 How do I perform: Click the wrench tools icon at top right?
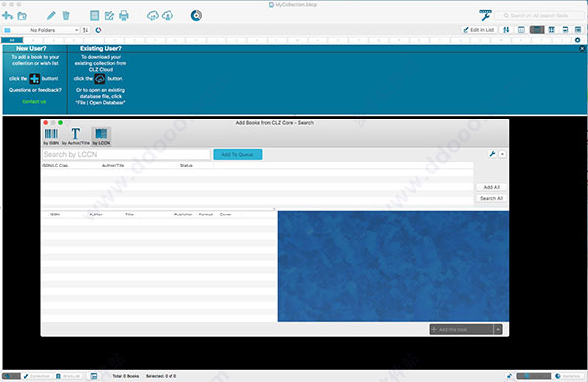click(x=485, y=15)
